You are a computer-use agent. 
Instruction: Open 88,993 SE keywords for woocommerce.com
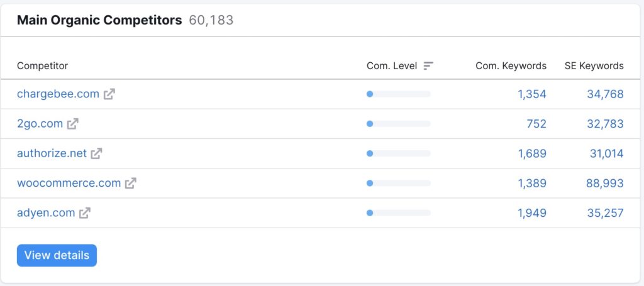click(x=604, y=184)
